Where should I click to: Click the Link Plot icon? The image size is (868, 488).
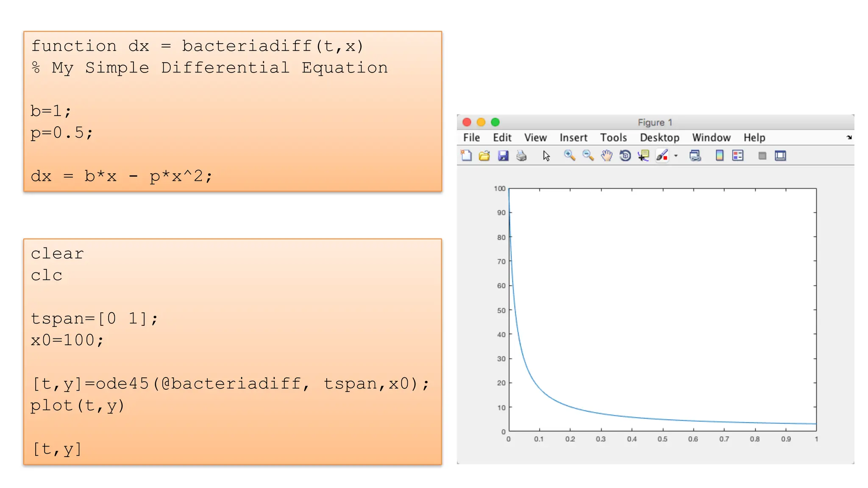point(695,156)
